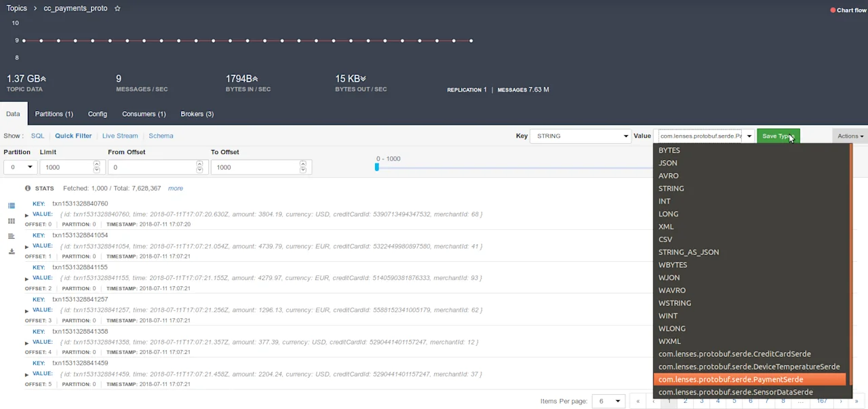This screenshot has height=409, width=868.
Task: Click the offset range slider handle
Action: click(376, 167)
